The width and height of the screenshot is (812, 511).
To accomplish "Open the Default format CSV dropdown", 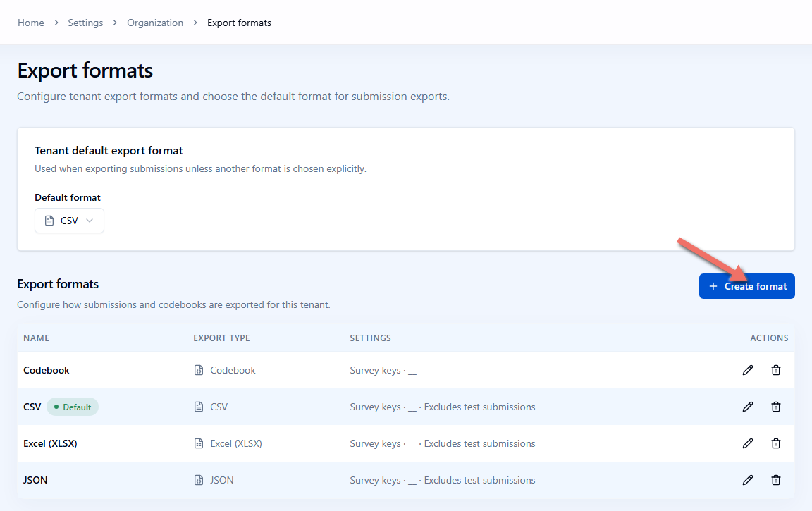I will [69, 221].
